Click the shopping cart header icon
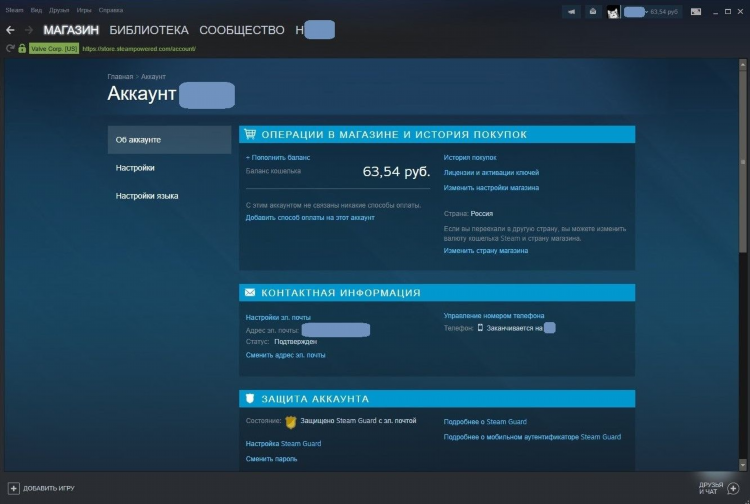Screen dimensions: 750x504 [x=250, y=134]
